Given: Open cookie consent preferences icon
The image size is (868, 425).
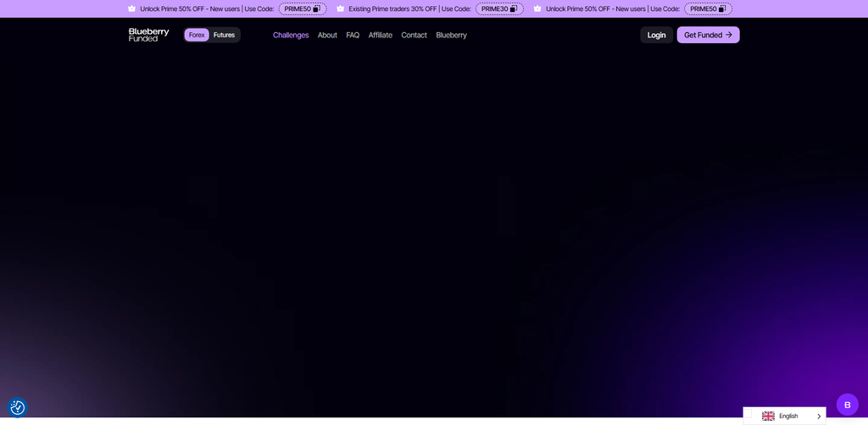Looking at the screenshot, I should pyautogui.click(x=18, y=408).
